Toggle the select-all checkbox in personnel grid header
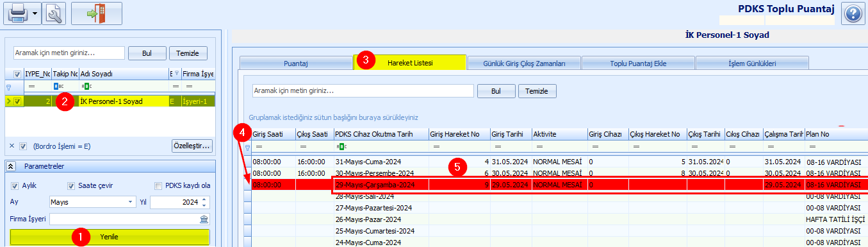 (17, 74)
